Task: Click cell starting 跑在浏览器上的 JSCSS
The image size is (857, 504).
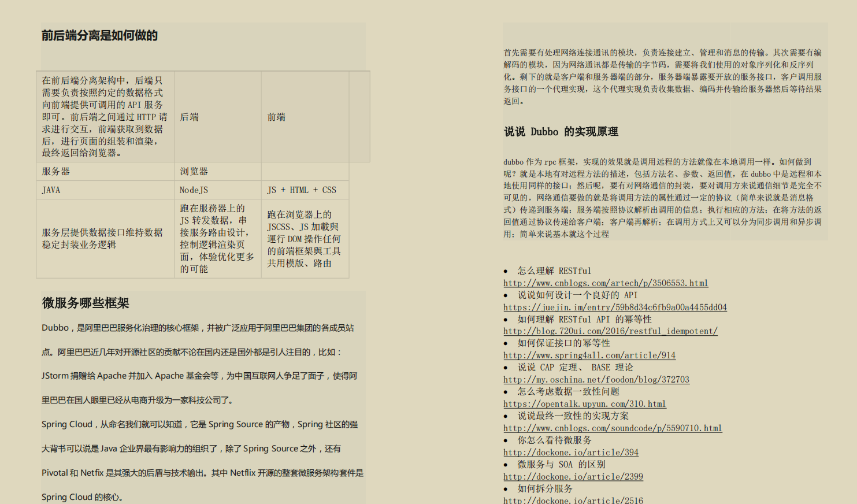Action: coord(305,239)
